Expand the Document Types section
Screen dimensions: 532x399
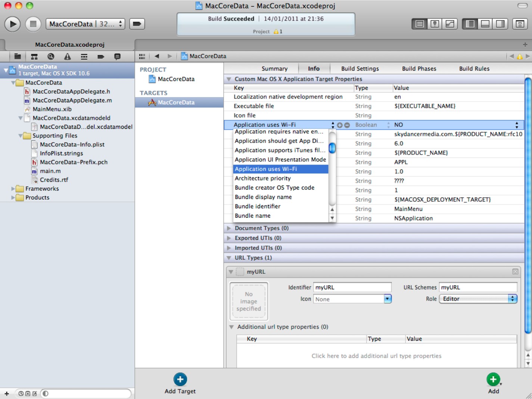coord(229,228)
